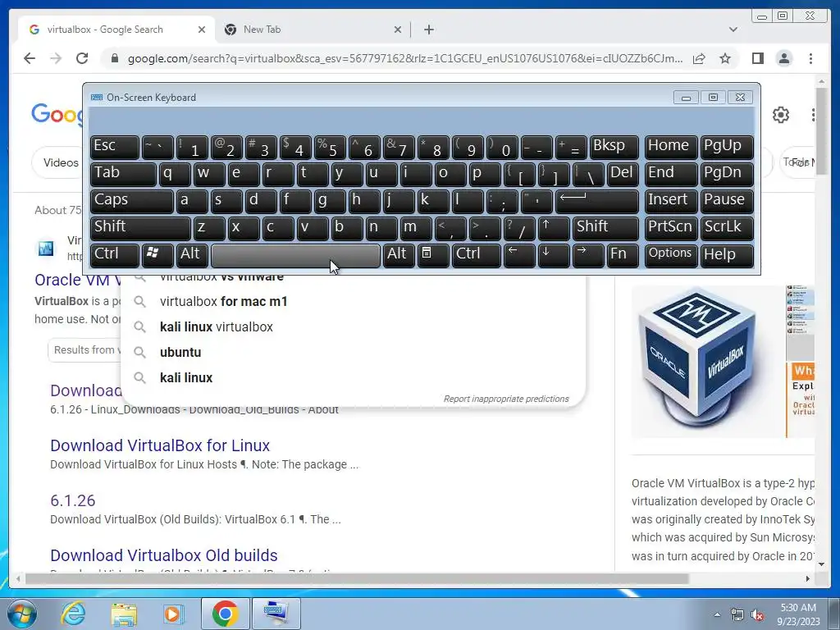Tap the up arrow key on keyboard

(x=553, y=228)
